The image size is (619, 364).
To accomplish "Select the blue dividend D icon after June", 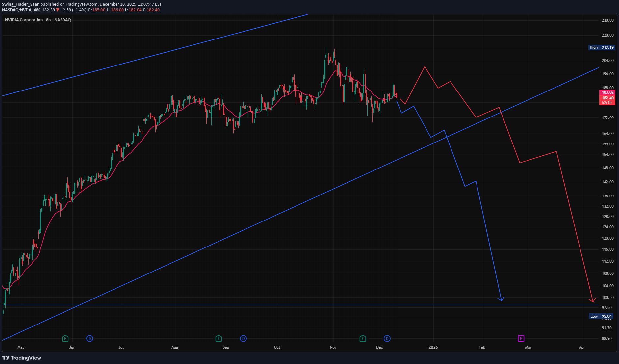I will [x=89, y=338].
